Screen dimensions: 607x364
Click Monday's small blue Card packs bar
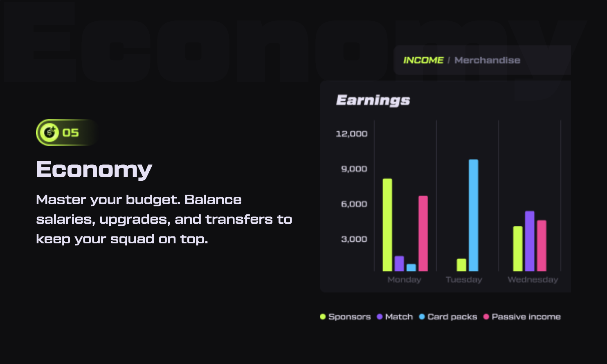point(411,267)
